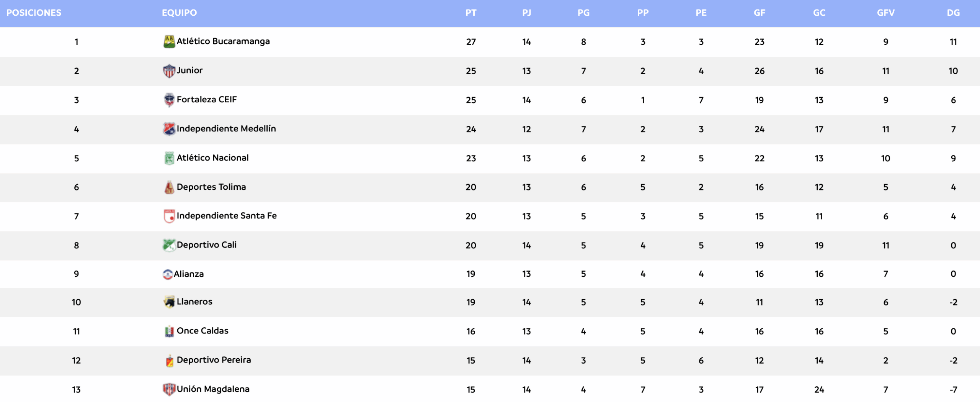This screenshot has height=402, width=980.
Task: Click the Independiente Medellín badge icon
Action: click(169, 129)
